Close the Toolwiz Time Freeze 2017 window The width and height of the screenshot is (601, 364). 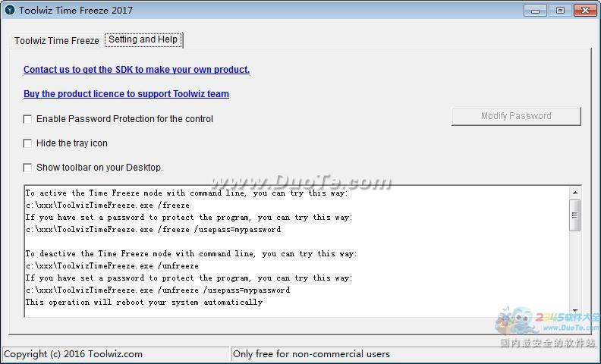[x=585, y=11]
